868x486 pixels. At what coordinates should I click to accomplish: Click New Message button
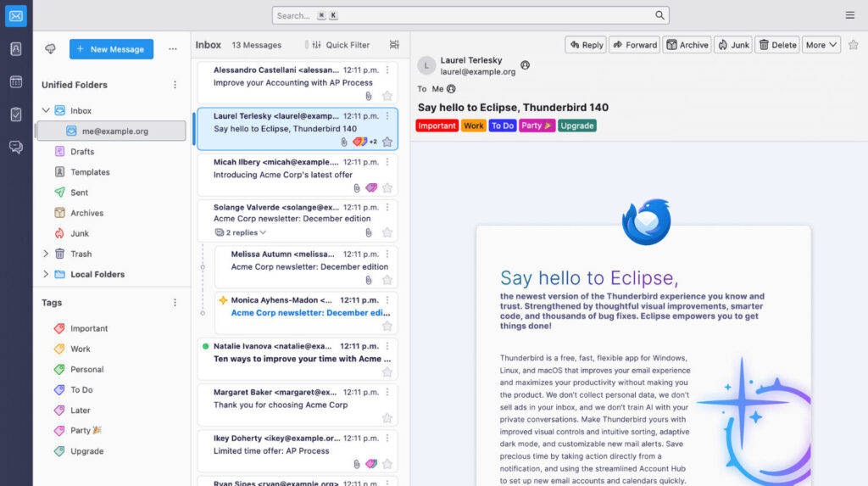(111, 48)
